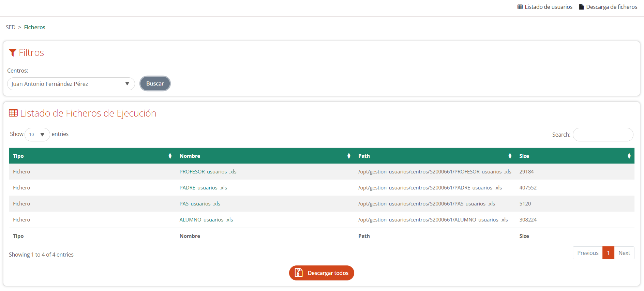Click the Next pagination button

624,253
